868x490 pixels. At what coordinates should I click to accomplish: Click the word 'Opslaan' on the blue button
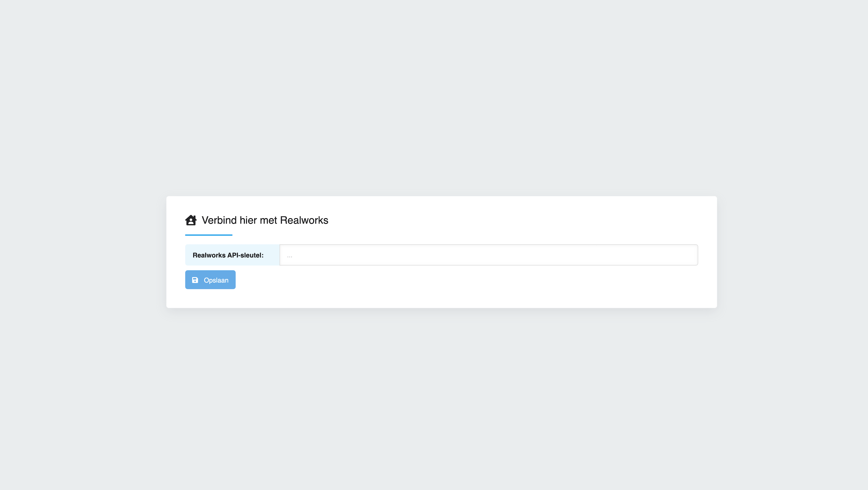click(216, 280)
